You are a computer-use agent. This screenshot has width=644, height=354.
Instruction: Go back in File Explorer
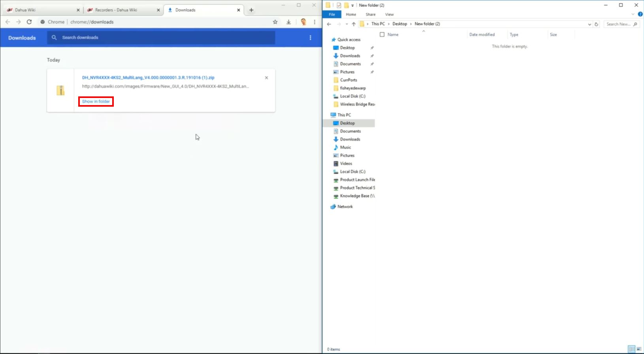click(x=329, y=24)
